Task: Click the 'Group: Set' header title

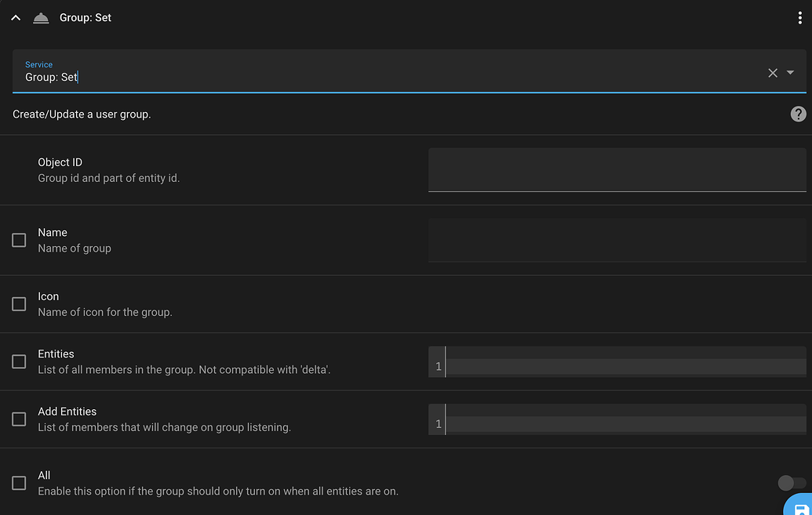Action: click(x=86, y=17)
